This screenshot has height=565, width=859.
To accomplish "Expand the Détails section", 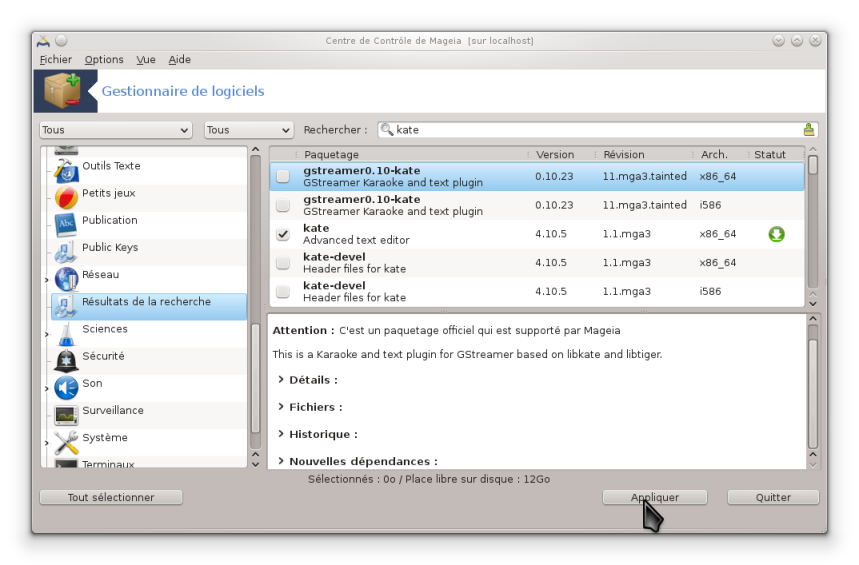I will pyautogui.click(x=280, y=379).
